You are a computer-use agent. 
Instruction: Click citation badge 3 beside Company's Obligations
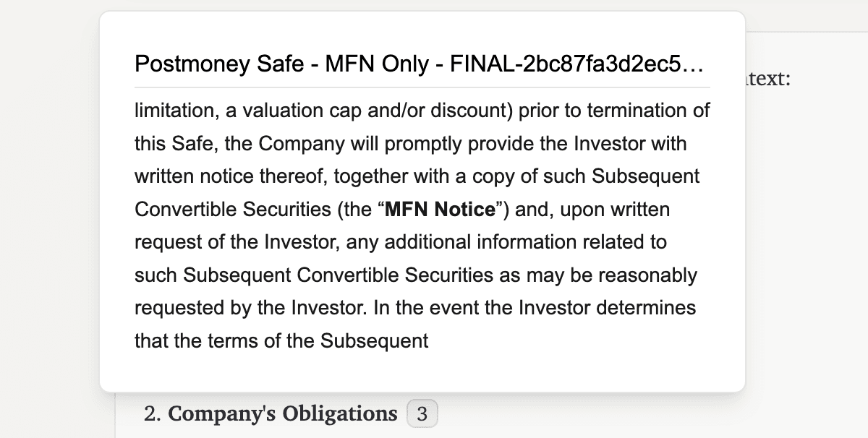click(x=422, y=414)
